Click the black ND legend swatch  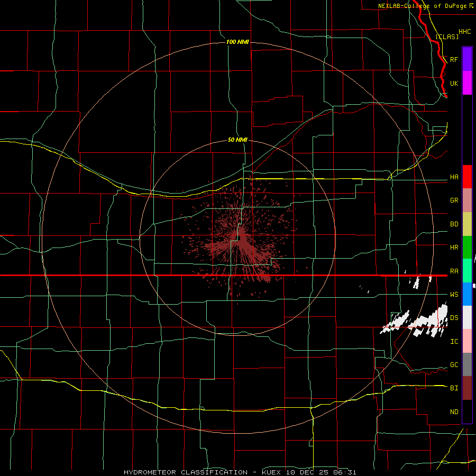(x=467, y=411)
